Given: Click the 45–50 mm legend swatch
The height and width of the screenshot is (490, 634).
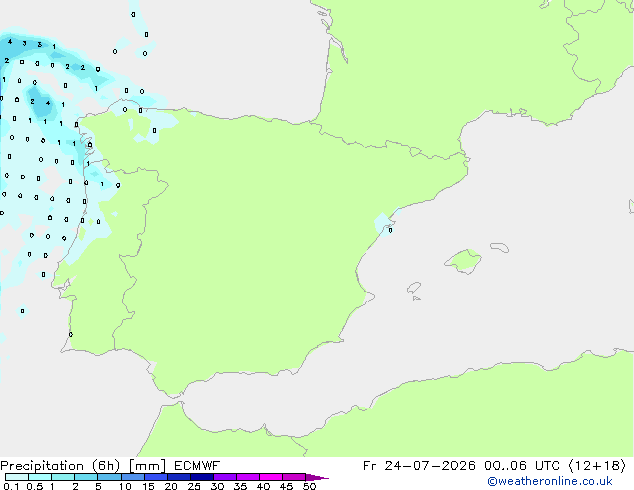Looking at the screenshot, I should [294, 477].
